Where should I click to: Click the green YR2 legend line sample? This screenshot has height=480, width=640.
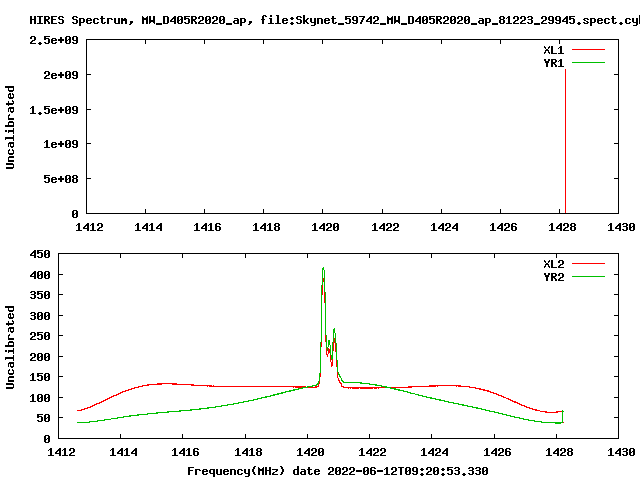click(588, 277)
